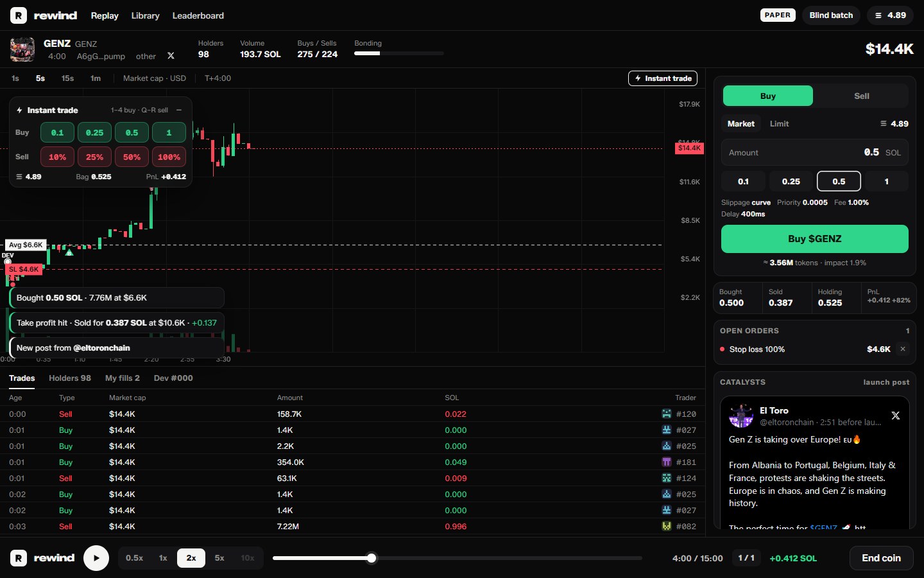Minimize the Instant trade floating panel
The width and height of the screenshot is (924, 578).
point(179,110)
